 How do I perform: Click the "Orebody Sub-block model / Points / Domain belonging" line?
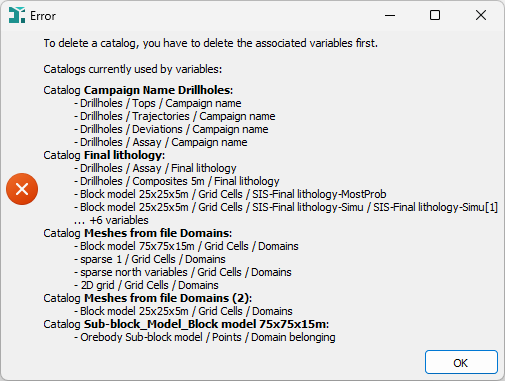point(205,337)
